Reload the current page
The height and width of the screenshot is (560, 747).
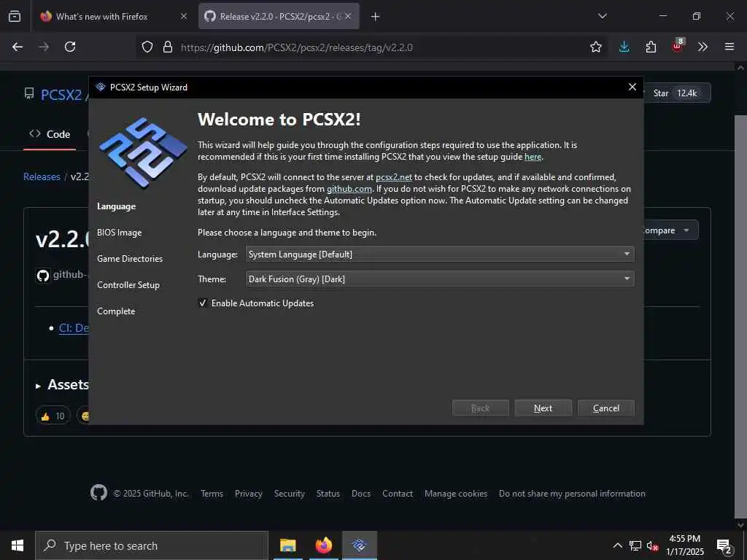coord(70,47)
